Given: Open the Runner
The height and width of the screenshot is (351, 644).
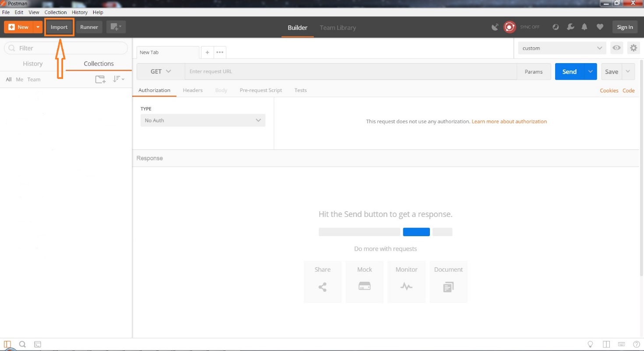Looking at the screenshot, I should pyautogui.click(x=89, y=27).
